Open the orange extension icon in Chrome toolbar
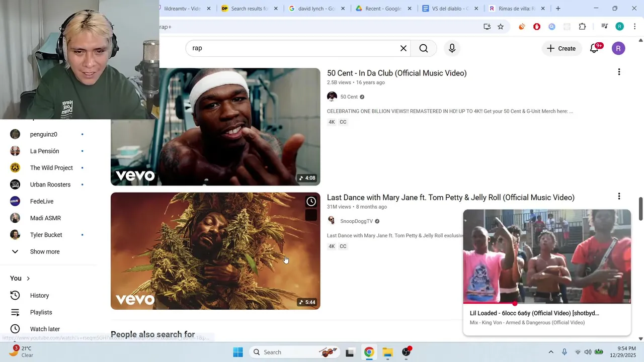The height and width of the screenshot is (362, 644). 522,27
